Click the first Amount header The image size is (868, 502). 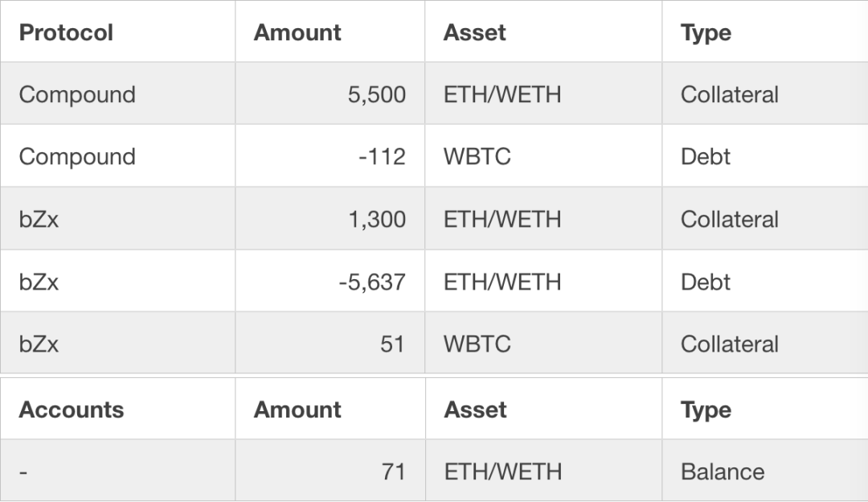click(x=297, y=32)
